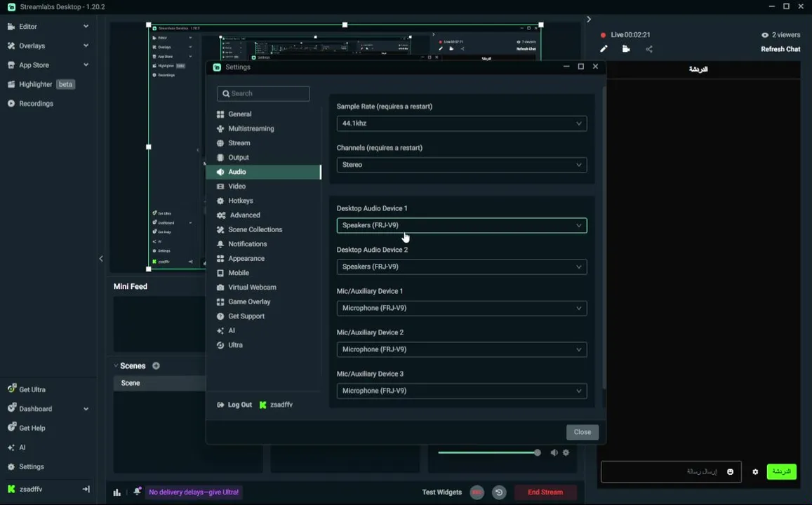Viewport: 812px width, 505px height.
Task: Open chat settings gear icon
Action: [755, 472]
